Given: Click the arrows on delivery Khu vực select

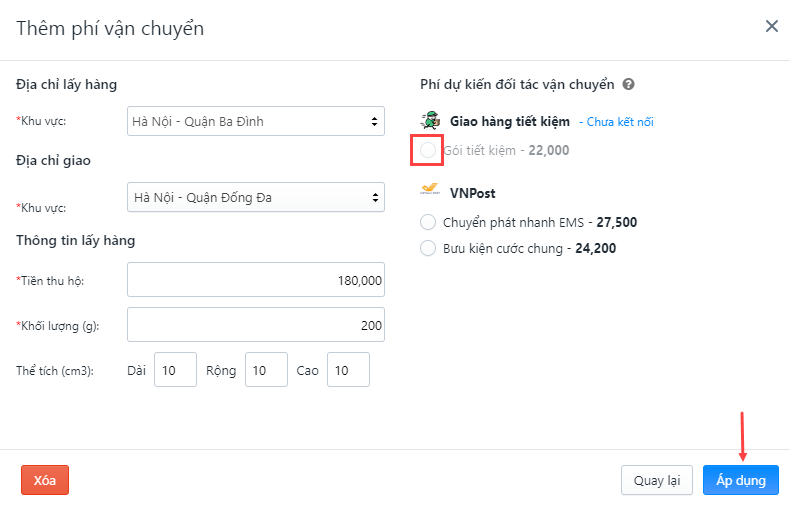Looking at the screenshot, I should [x=375, y=198].
